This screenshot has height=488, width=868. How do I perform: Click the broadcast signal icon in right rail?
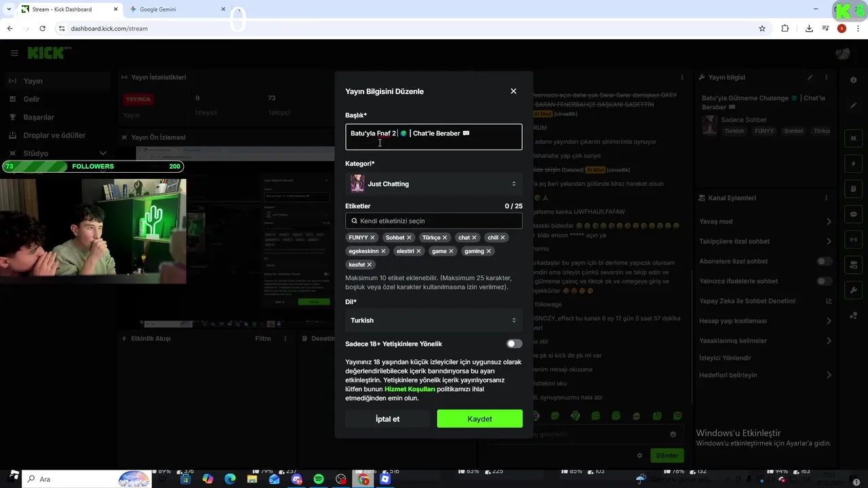tap(853, 239)
